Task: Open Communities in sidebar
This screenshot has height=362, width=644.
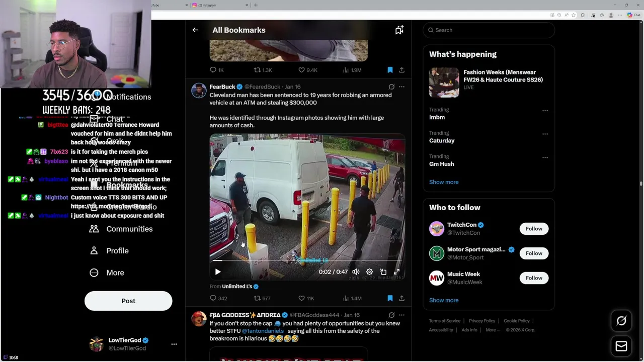Action: (121, 229)
